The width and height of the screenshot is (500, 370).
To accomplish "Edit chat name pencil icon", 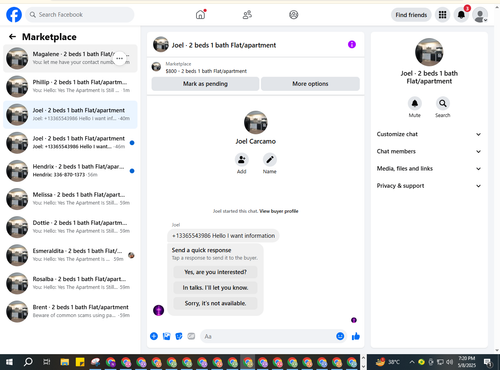I will [270, 160].
